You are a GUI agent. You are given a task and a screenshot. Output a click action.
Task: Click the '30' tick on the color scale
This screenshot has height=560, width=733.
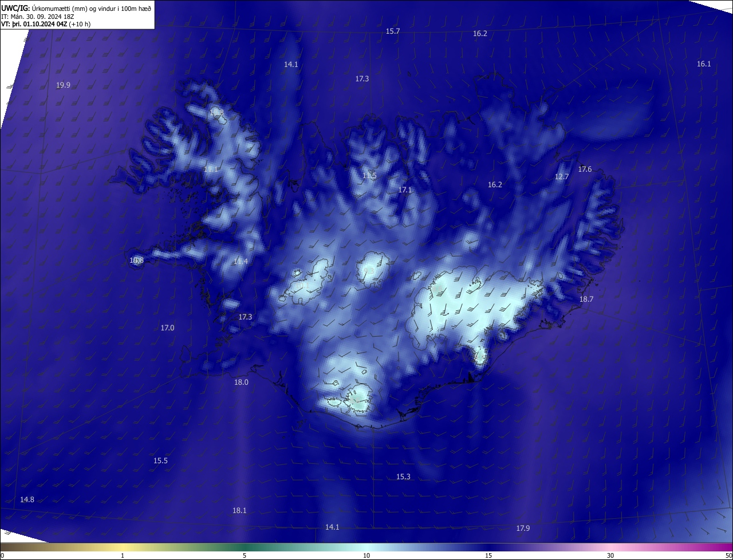click(610, 556)
